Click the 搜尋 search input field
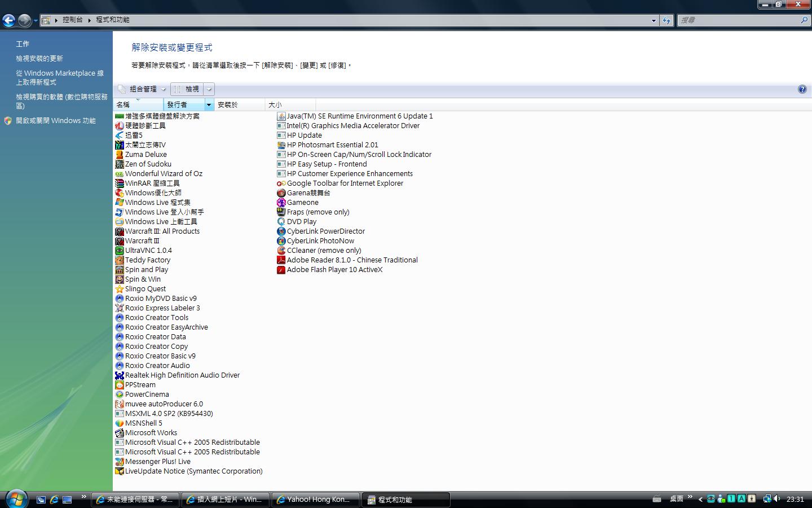 coord(739,20)
